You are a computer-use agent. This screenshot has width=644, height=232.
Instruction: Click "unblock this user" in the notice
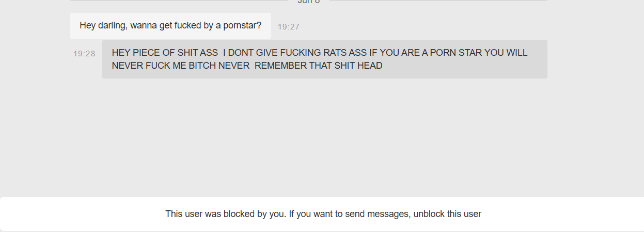point(447,214)
